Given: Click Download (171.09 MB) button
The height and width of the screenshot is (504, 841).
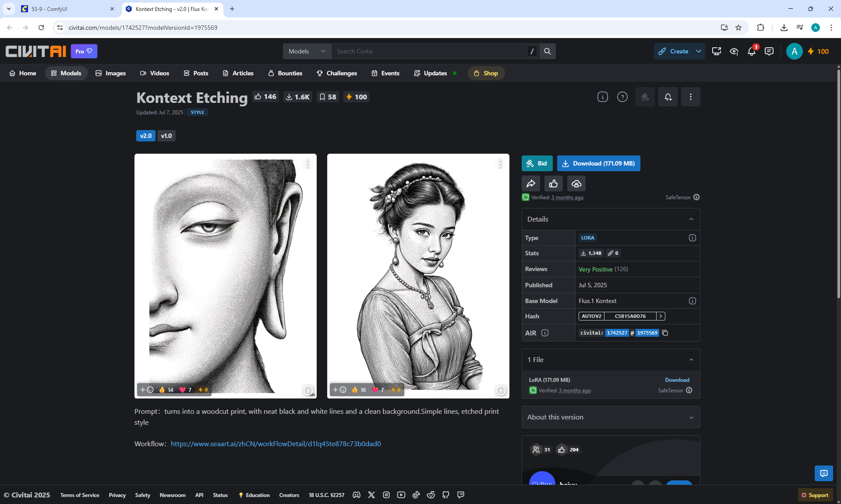Looking at the screenshot, I should pos(598,163).
